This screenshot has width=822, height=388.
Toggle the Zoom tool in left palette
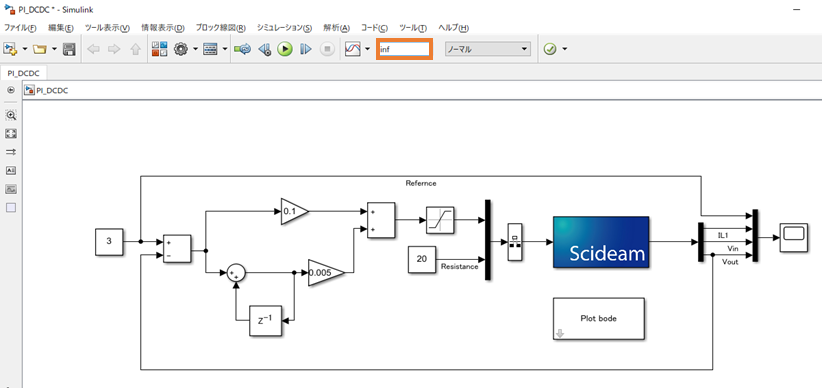pyautogui.click(x=11, y=115)
